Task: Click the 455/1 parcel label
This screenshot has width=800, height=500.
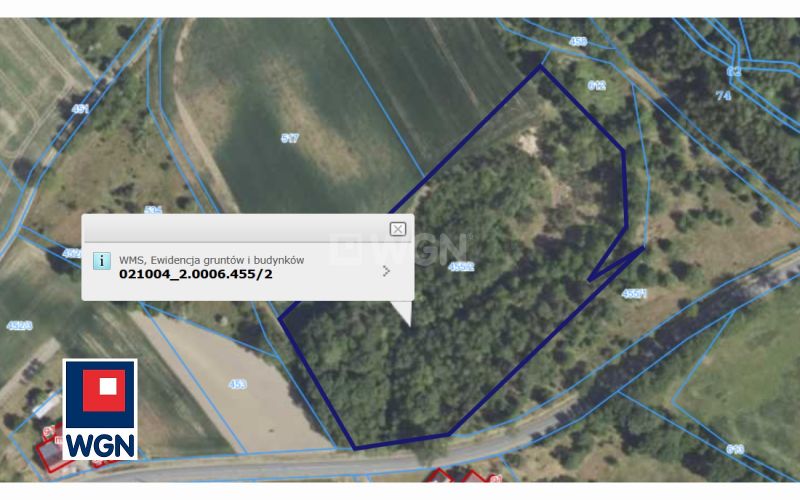Action: [634, 293]
